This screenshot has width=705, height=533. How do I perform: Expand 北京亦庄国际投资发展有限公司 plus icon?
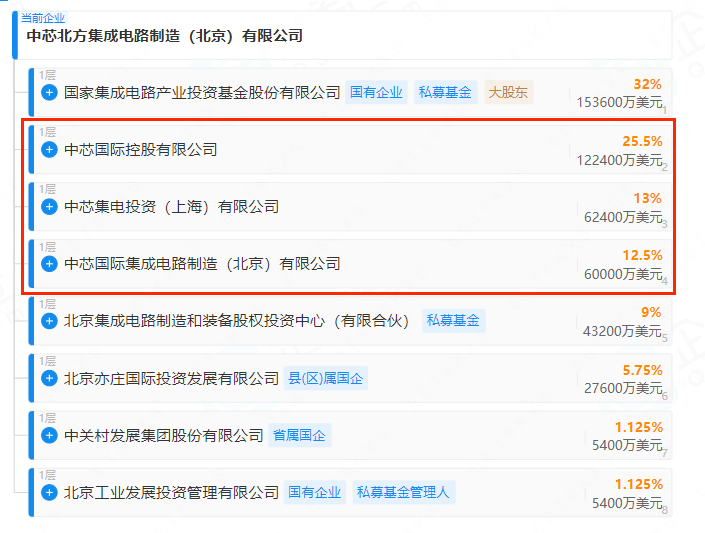(x=49, y=378)
